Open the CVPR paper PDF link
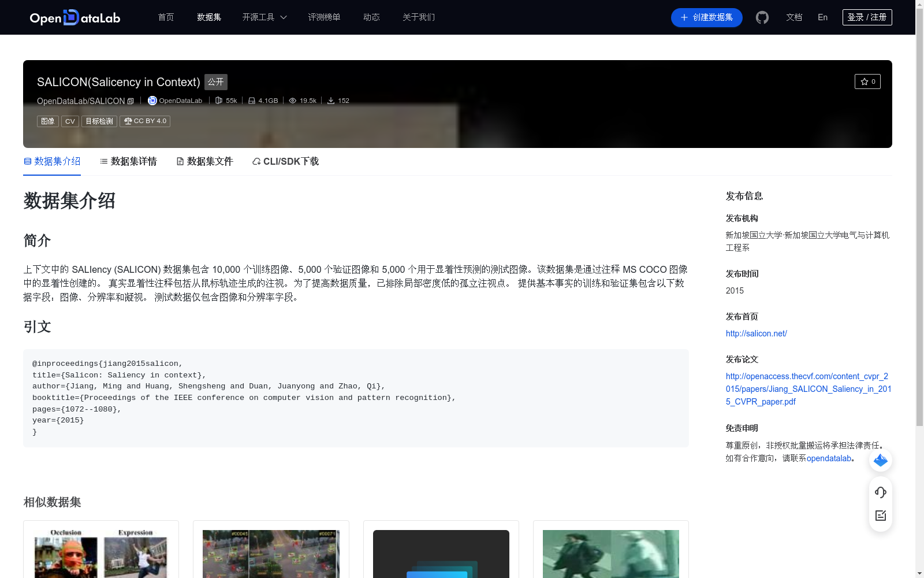Viewport: 924px width, 578px height. point(808,389)
